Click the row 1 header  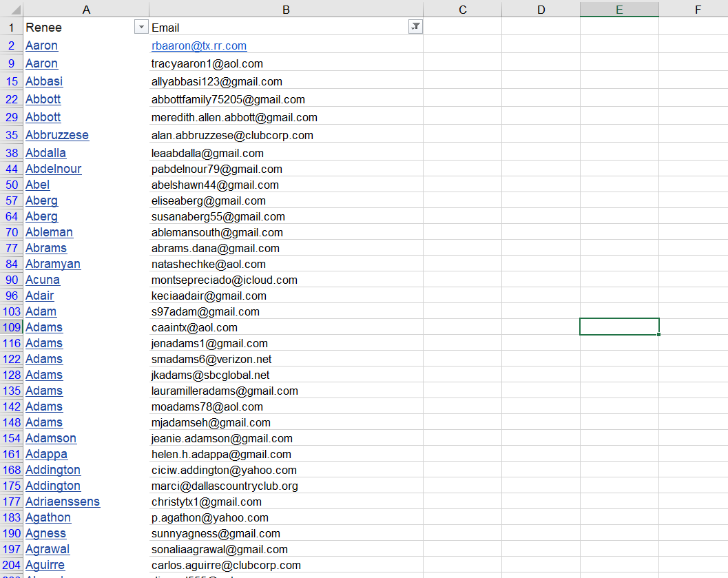click(11, 28)
